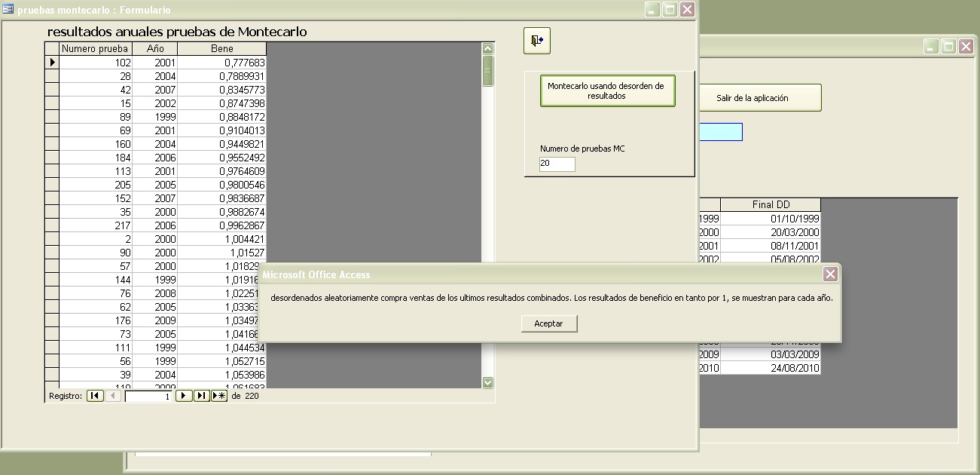Click the pruebas montecarlo form title icon
The height and width of the screenshot is (475, 980).
click(8, 10)
